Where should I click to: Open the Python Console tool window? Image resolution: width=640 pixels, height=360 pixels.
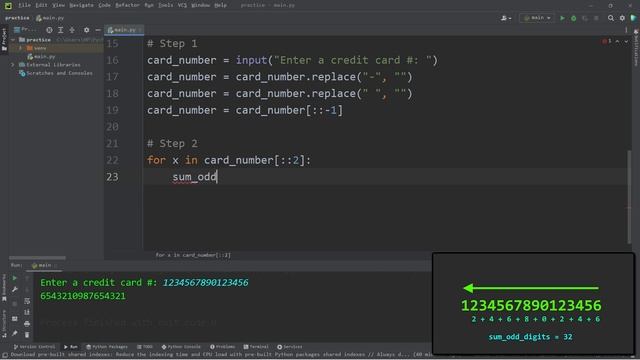pyautogui.click(x=181, y=347)
